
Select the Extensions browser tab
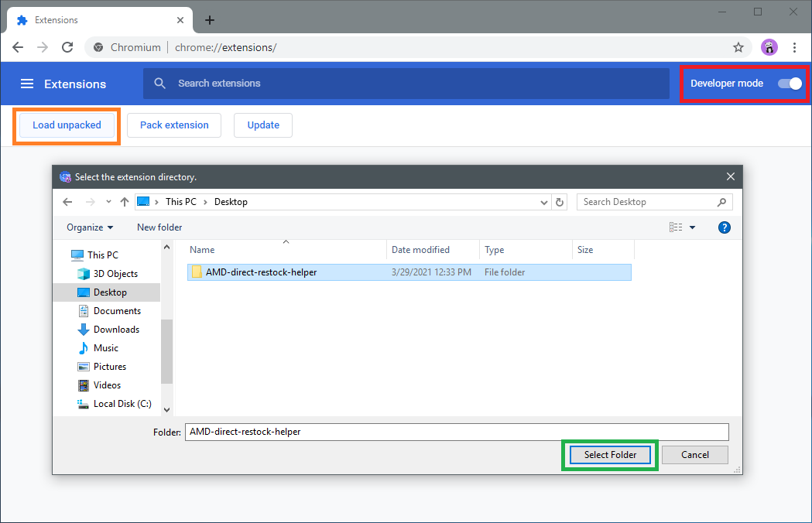(99, 20)
